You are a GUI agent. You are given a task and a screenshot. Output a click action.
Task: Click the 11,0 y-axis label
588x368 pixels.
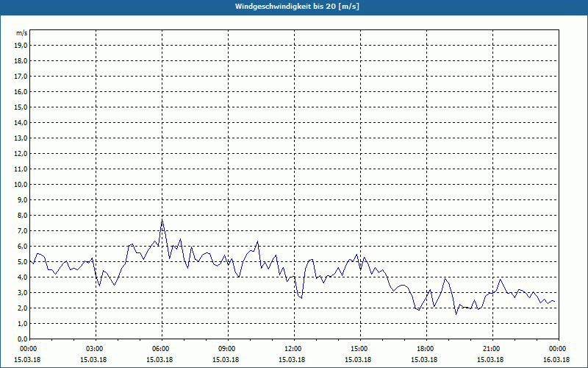pos(21,169)
